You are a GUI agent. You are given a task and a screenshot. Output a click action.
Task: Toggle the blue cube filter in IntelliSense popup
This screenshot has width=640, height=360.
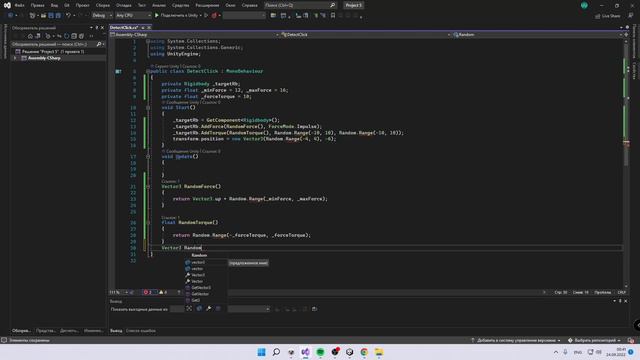[199, 309]
